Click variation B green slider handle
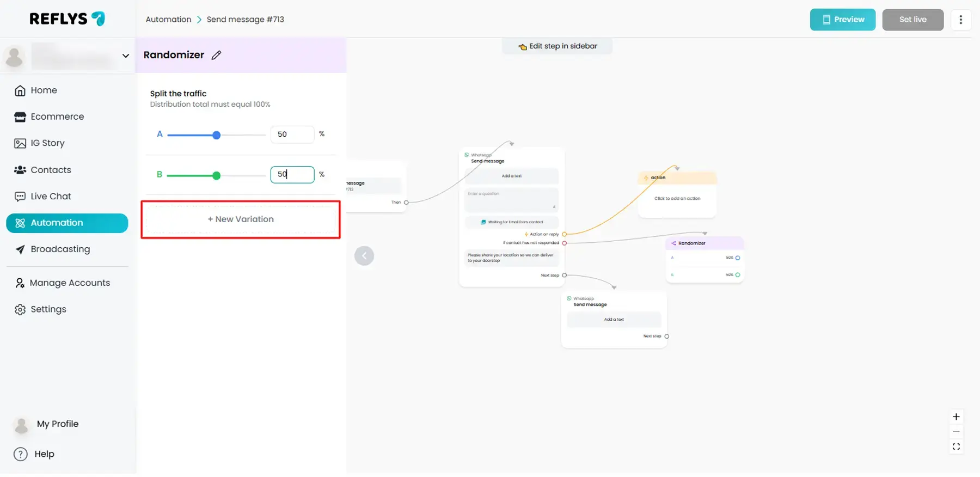The width and height of the screenshot is (980, 477). coord(216,175)
